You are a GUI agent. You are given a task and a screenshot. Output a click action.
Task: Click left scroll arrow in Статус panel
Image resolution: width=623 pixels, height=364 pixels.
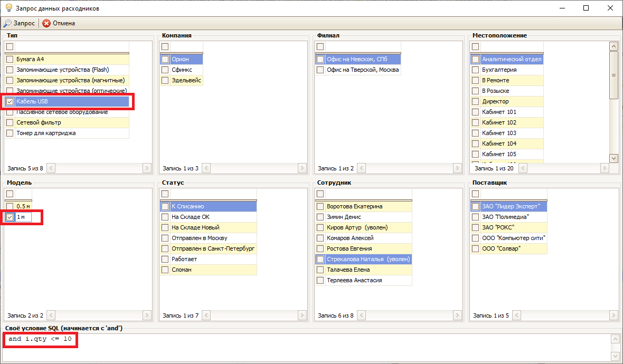pos(206,315)
